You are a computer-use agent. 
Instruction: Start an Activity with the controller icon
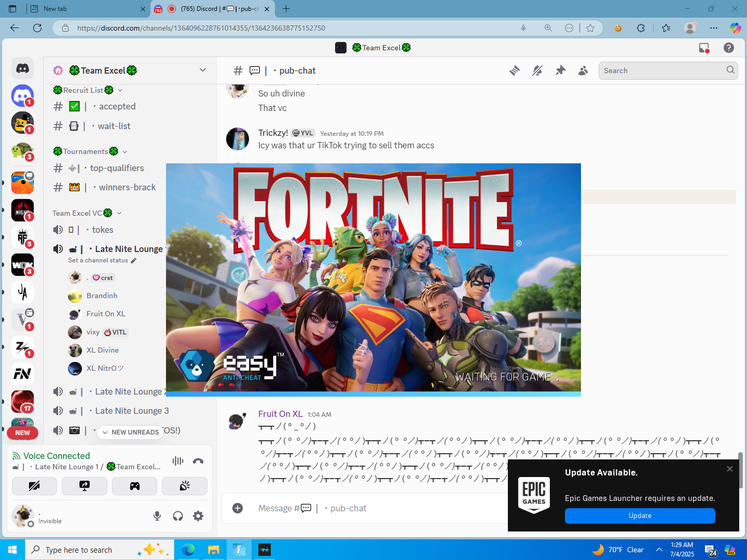point(135,486)
